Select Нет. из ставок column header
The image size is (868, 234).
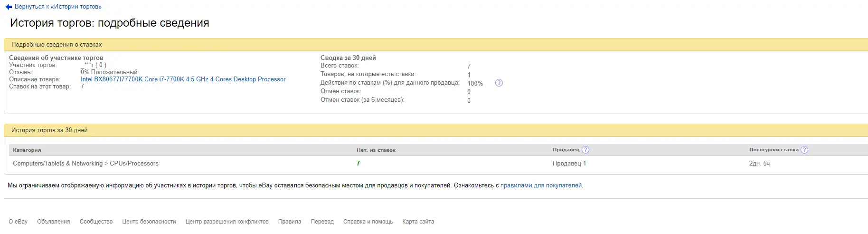[376, 150]
